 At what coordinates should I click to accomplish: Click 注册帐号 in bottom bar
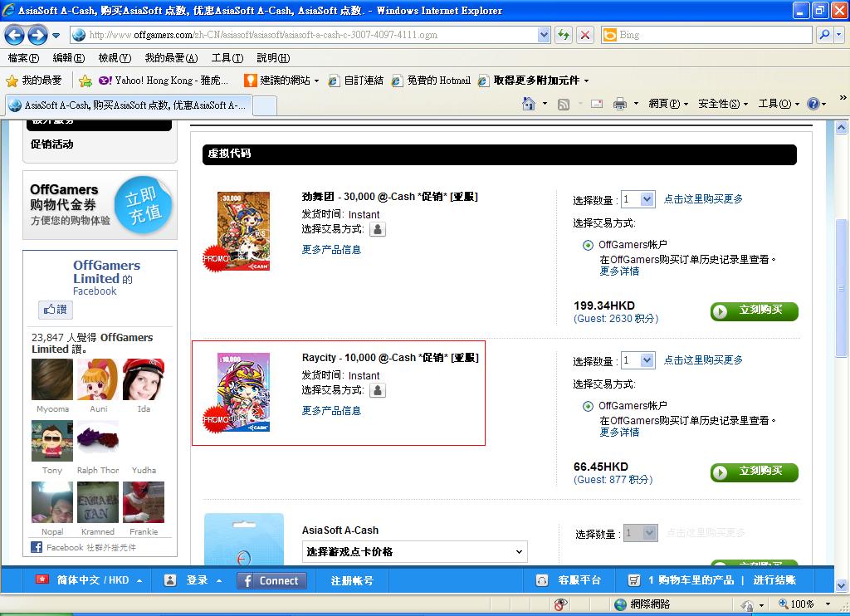352,581
